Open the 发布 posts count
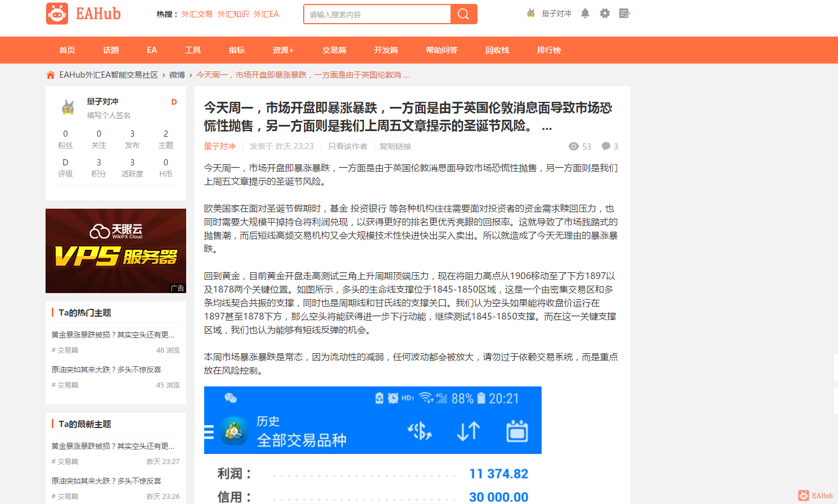The width and height of the screenshot is (838, 504). (132, 139)
